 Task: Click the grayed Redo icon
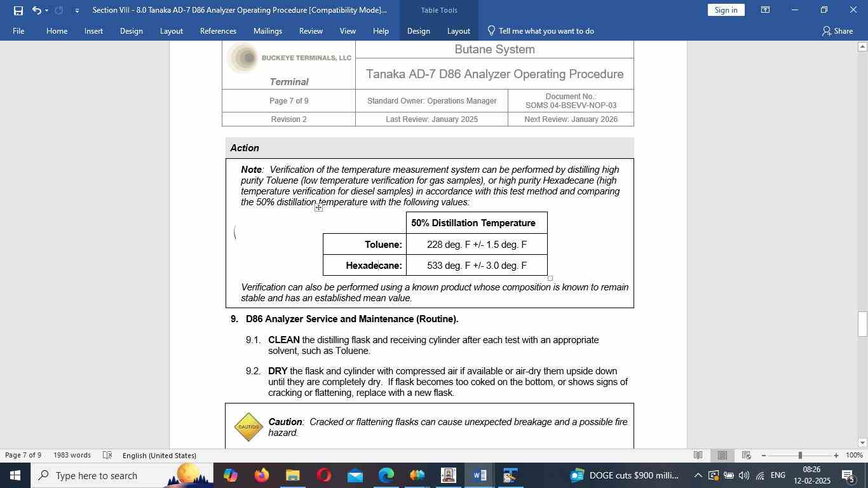[x=59, y=10]
